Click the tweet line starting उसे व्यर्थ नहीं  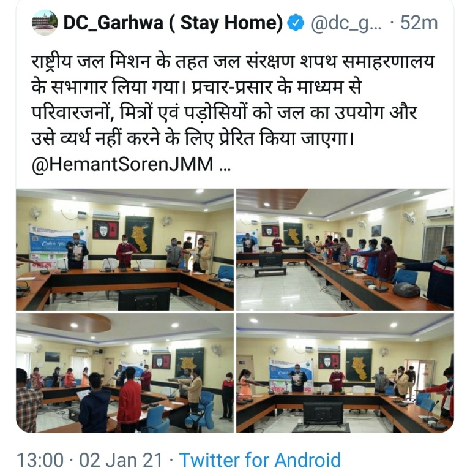pos(193,138)
